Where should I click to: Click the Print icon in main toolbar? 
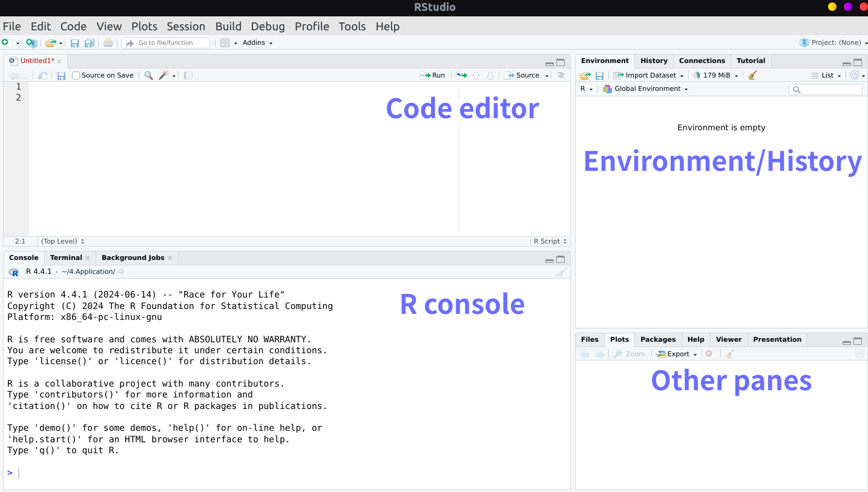108,42
